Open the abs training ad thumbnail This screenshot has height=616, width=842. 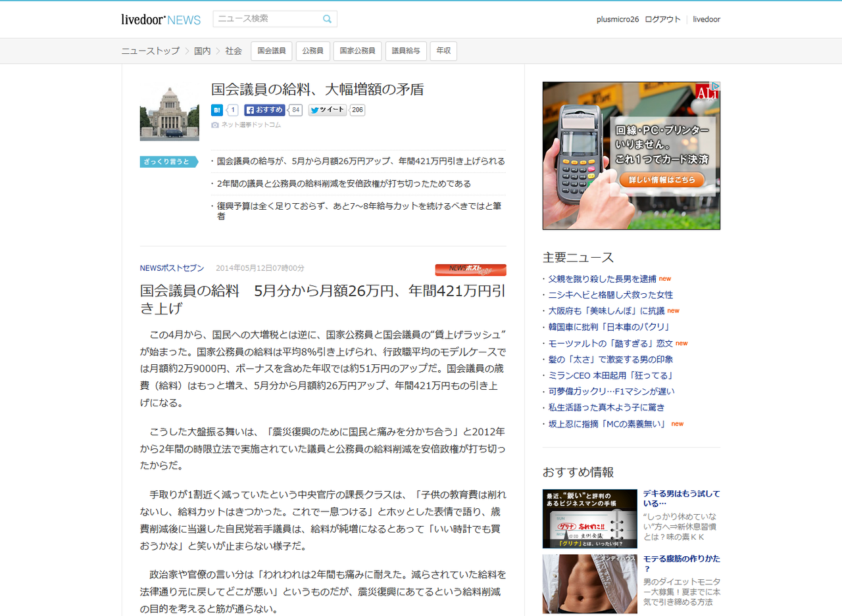590,584
